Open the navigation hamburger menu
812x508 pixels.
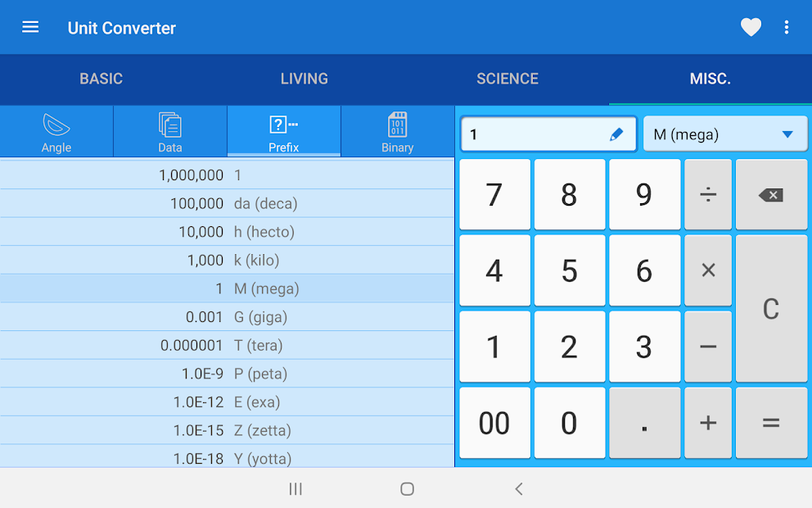[30, 27]
